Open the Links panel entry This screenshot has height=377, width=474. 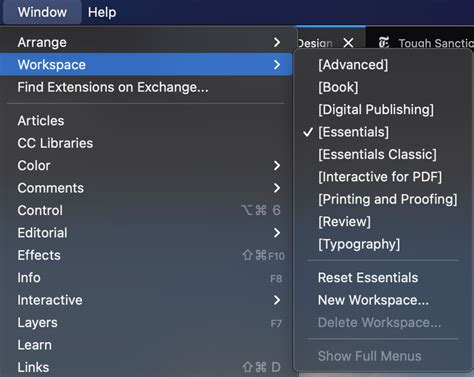146,367
